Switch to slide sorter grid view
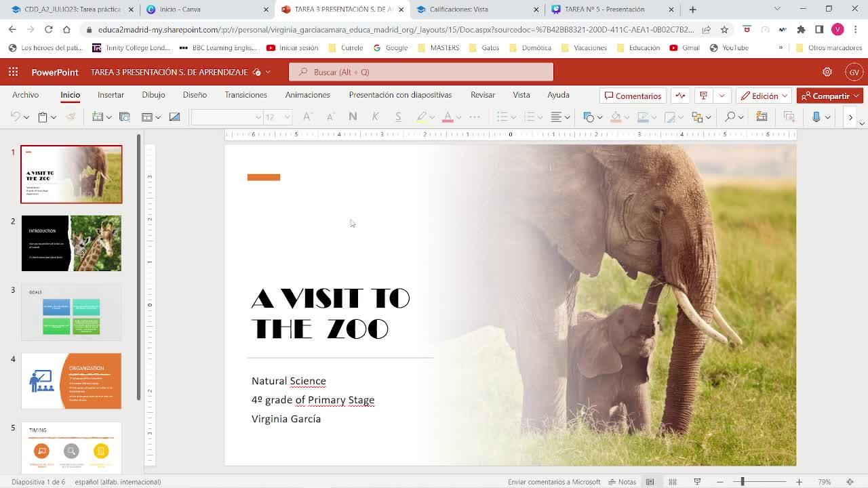Viewport: 868px width, 488px height. coord(673,482)
